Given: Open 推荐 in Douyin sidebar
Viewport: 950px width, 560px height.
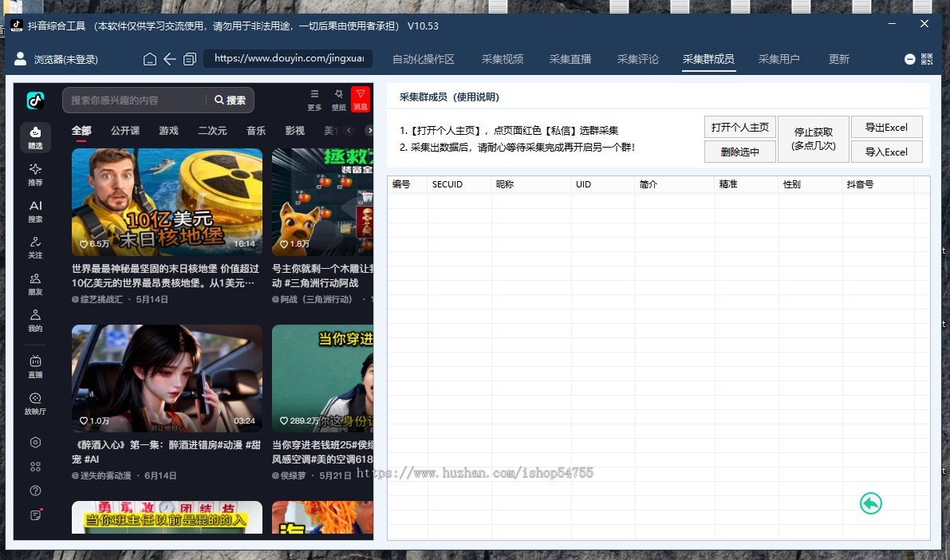Looking at the screenshot, I should [35, 175].
